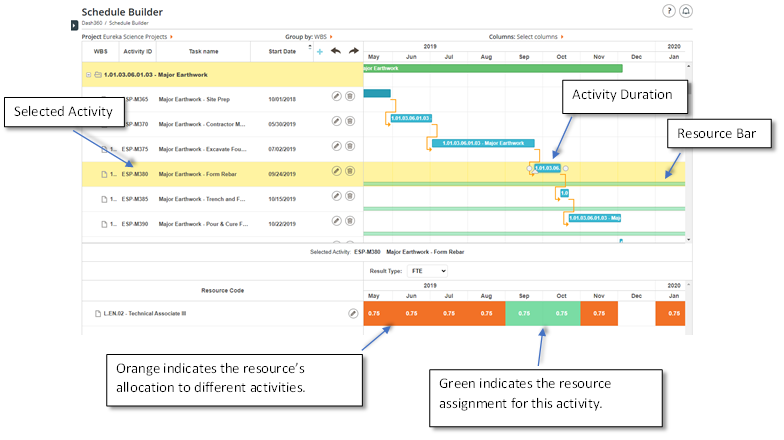This screenshot has width=784, height=440.
Task: Click the 07/02/2019 start date cell
Action: (282, 150)
